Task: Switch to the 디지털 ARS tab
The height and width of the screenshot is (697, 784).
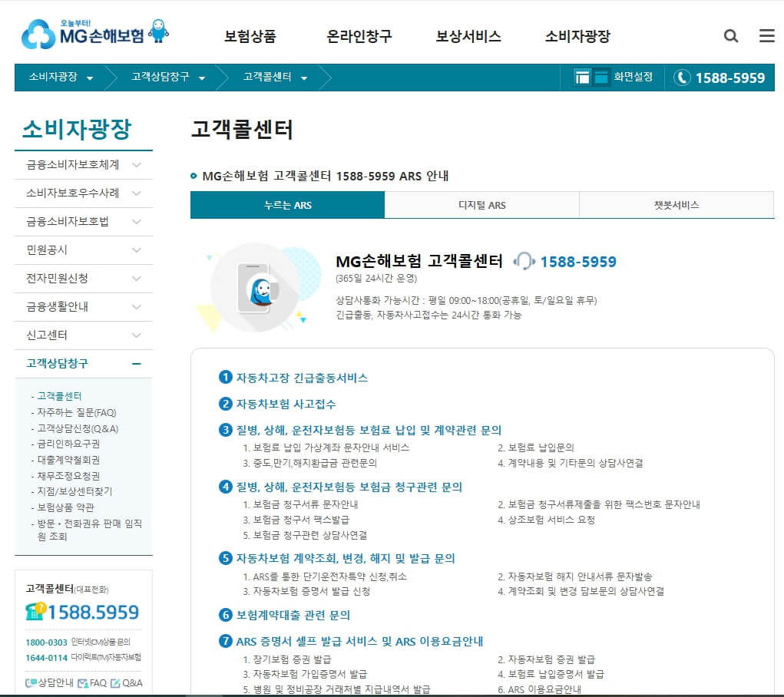Action: tap(482, 205)
